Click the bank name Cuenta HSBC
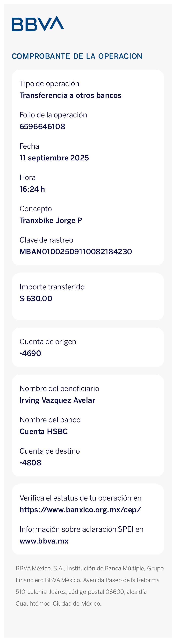 [x=43, y=431]
